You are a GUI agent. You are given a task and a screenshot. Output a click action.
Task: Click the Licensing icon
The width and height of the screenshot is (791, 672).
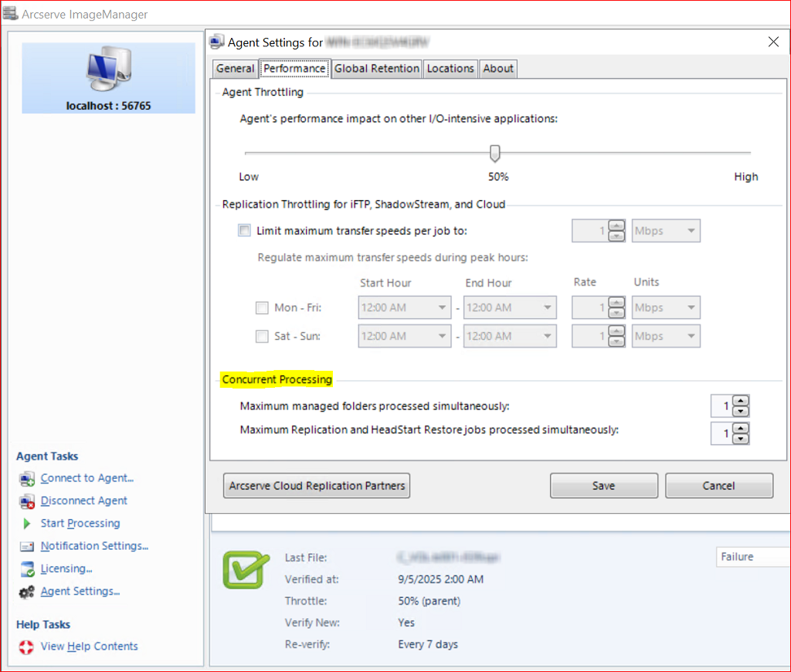coord(27,569)
